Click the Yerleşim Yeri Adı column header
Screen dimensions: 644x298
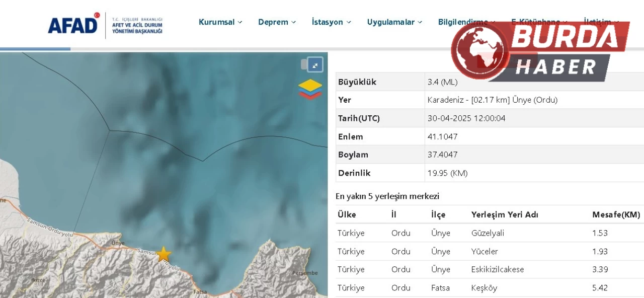(505, 215)
